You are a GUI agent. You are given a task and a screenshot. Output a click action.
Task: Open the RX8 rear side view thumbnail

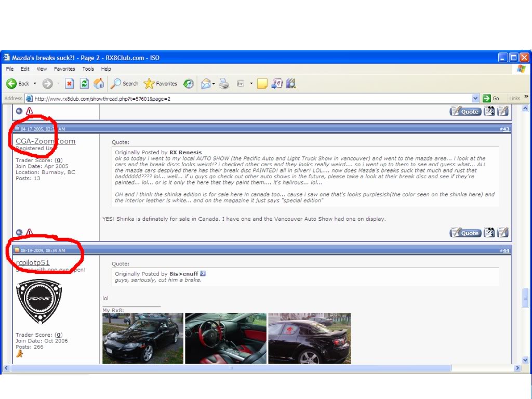pyautogui.click(x=310, y=338)
